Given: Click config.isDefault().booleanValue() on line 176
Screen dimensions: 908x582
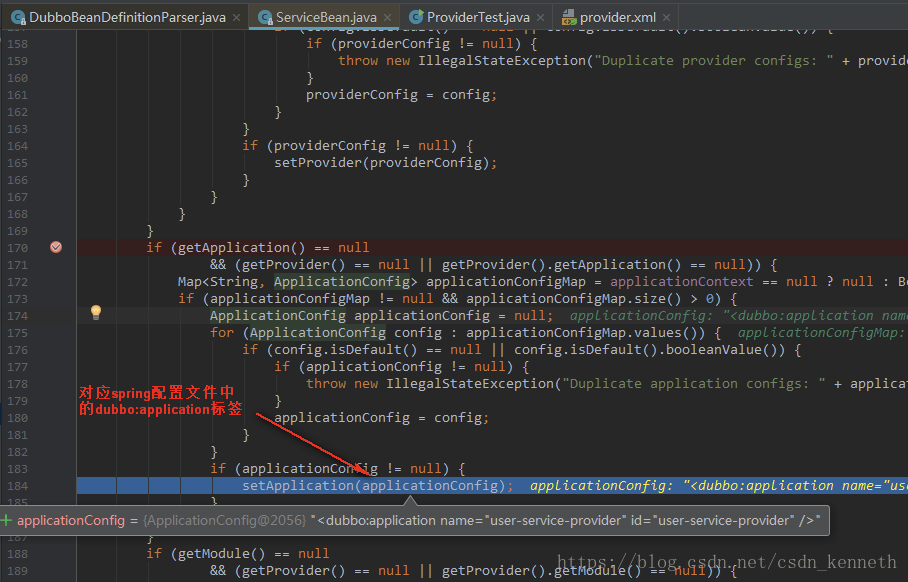Looking at the screenshot, I should point(650,350).
